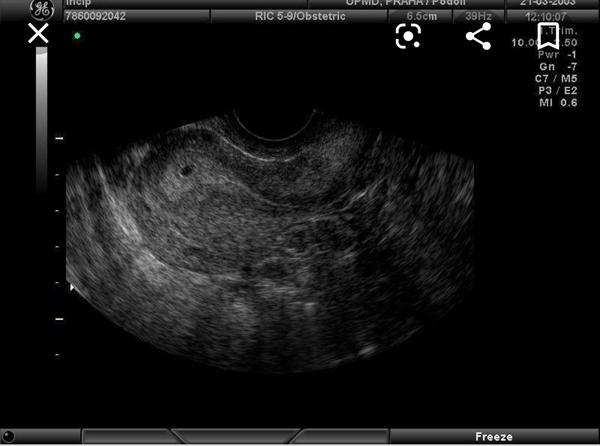The width and height of the screenshot is (600, 446).
Task: Close the image viewer with the X
Action: [x=38, y=34]
